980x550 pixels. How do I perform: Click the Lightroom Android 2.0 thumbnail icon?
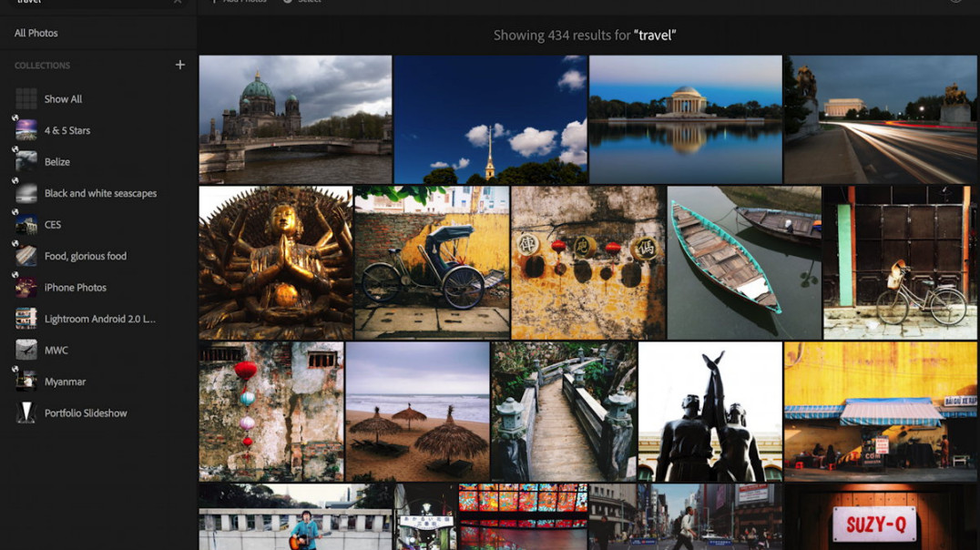click(26, 319)
